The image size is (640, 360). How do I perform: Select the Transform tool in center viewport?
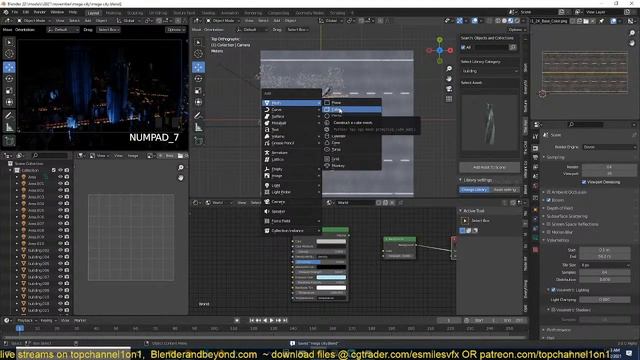click(x=198, y=102)
